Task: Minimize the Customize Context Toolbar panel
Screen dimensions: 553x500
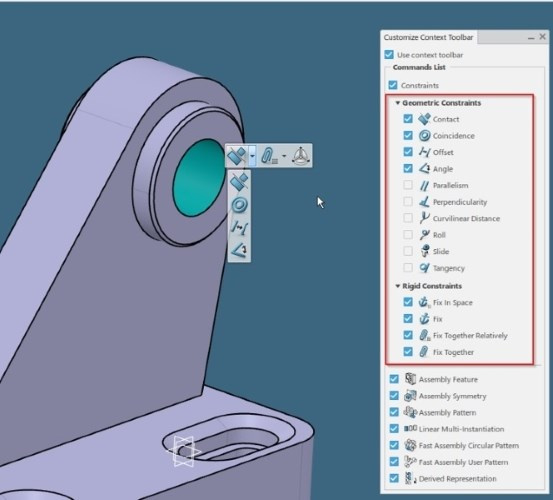Action: [531, 37]
